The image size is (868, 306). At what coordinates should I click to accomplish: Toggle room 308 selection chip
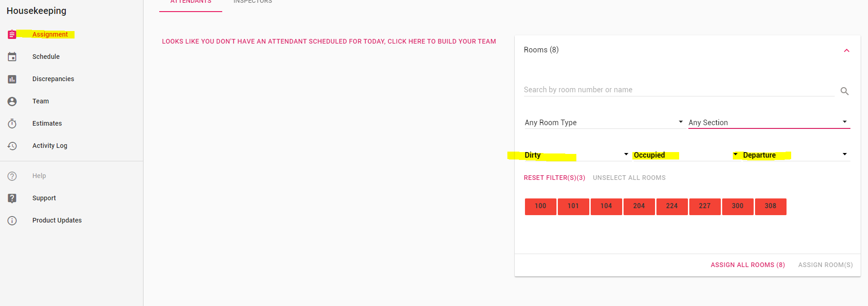pyautogui.click(x=770, y=206)
